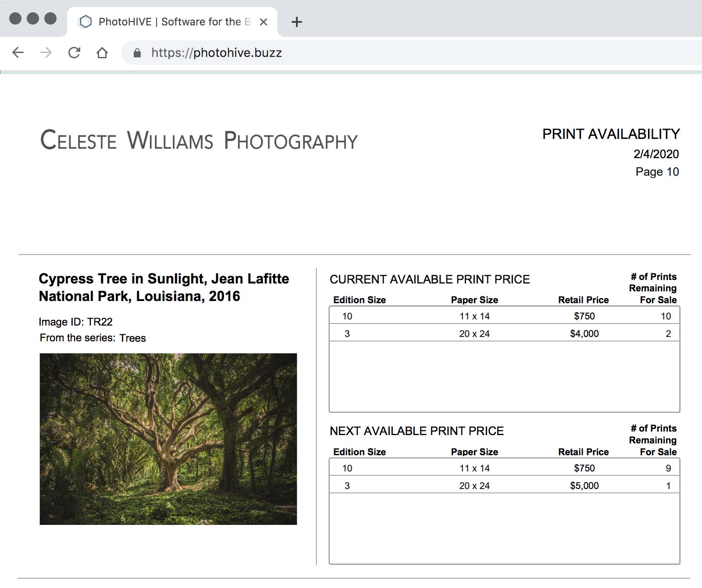Image resolution: width=702 pixels, height=588 pixels.
Task: Click the browser back arrow
Action: (x=18, y=53)
